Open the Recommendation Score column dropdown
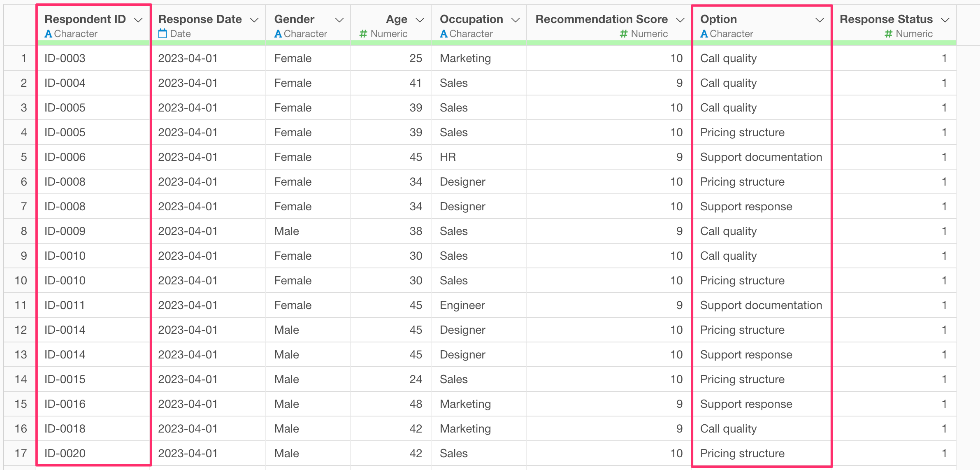980x470 pixels. coord(680,20)
